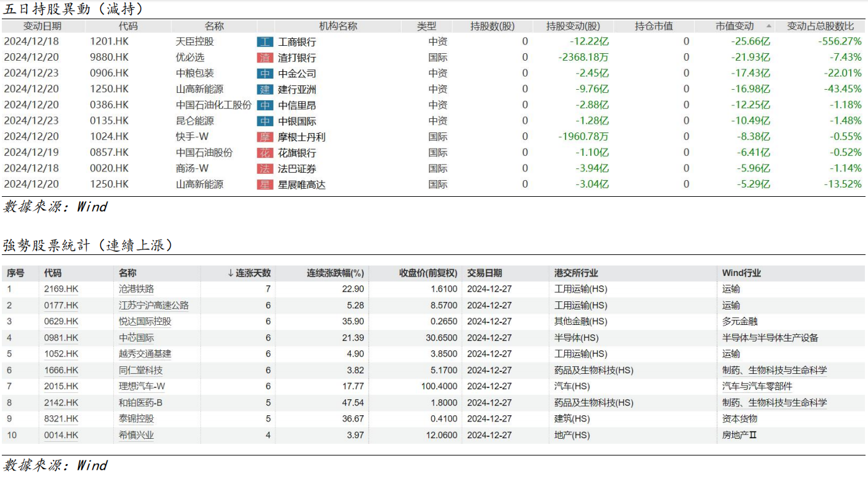Open stock code 2142.HK link
Screen dimensions: 868x479
[x=61, y=403]
